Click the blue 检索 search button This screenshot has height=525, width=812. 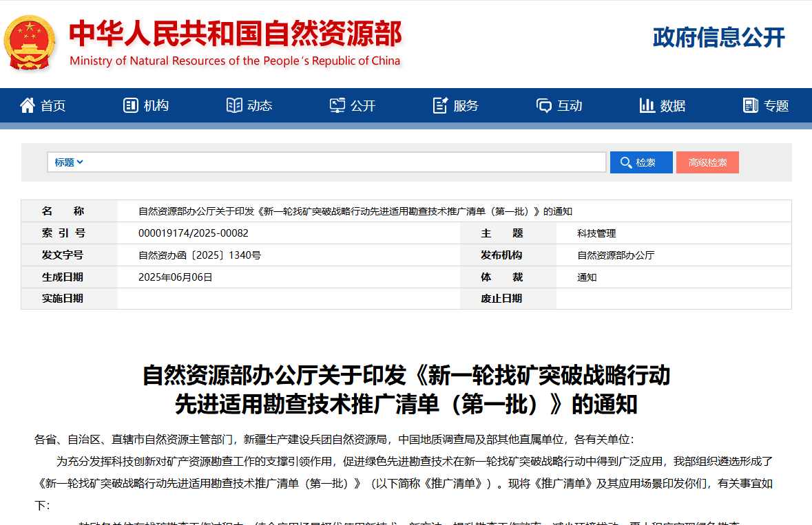pos(641,162)
